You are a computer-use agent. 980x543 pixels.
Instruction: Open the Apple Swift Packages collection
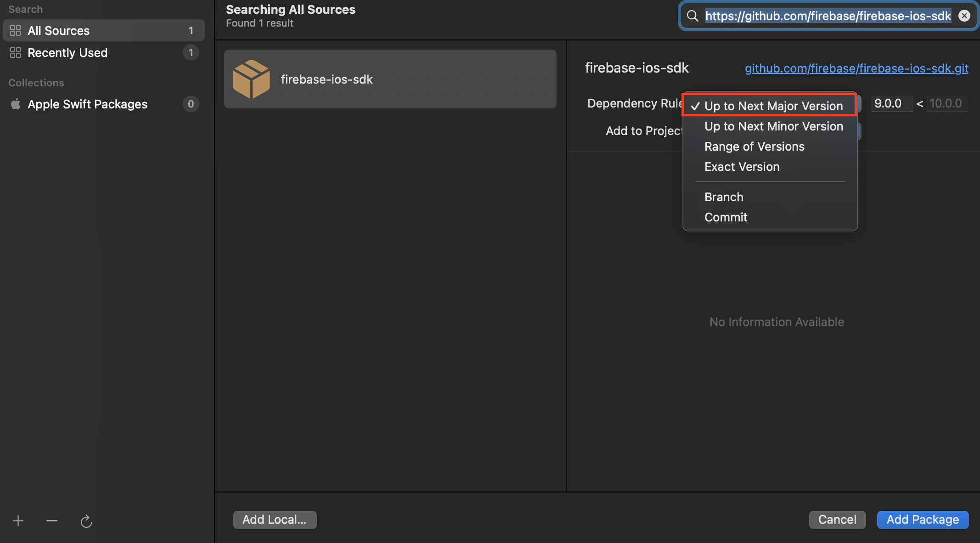coord(104,104)
